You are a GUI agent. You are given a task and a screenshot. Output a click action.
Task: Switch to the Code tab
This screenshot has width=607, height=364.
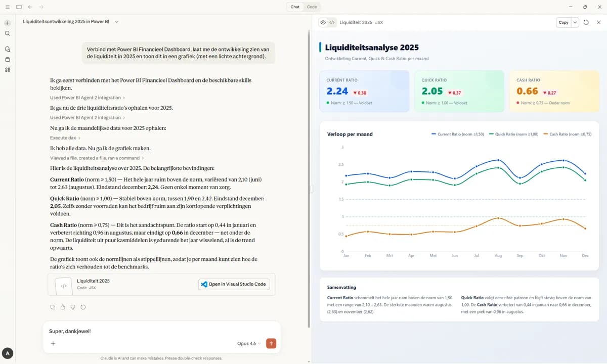click(x=312, y=7)
